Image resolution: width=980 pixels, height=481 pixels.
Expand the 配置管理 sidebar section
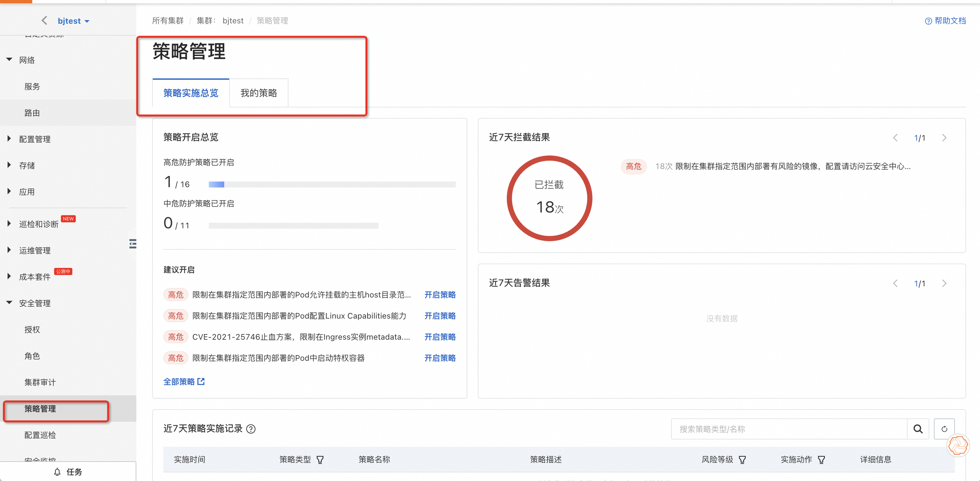tap(35, 139)
